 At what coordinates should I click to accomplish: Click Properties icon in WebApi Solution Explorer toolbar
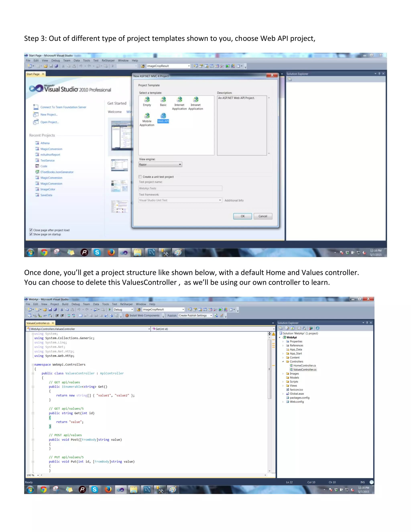[x=281, y=328]
